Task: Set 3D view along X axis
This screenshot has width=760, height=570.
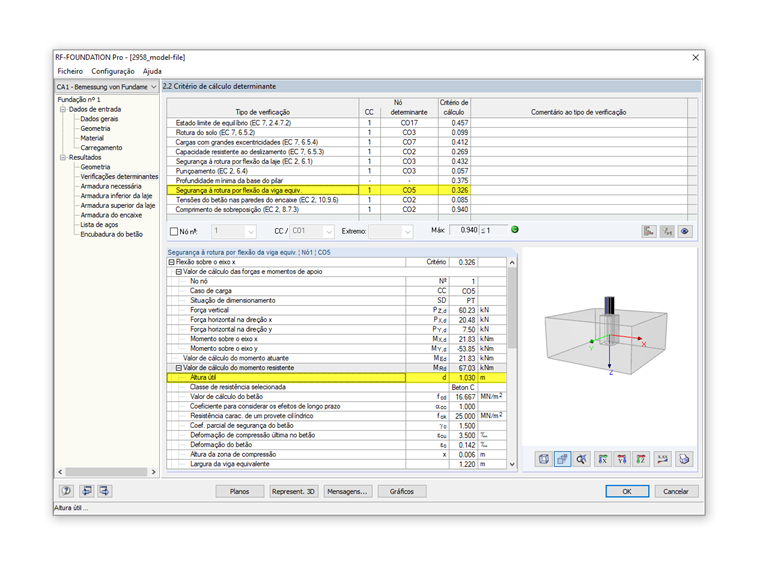Action: click(x=603, y=459)
